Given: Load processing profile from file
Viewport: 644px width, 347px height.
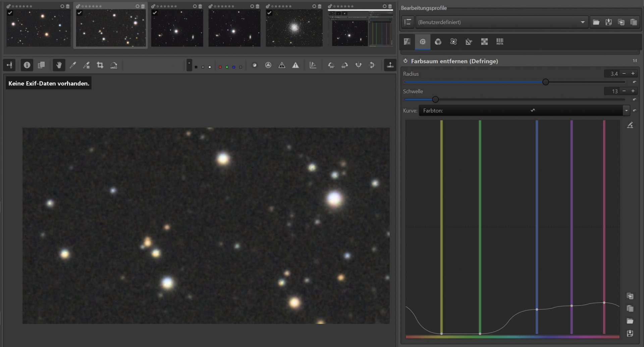Looking at the screenshot, I should (596, 22).
